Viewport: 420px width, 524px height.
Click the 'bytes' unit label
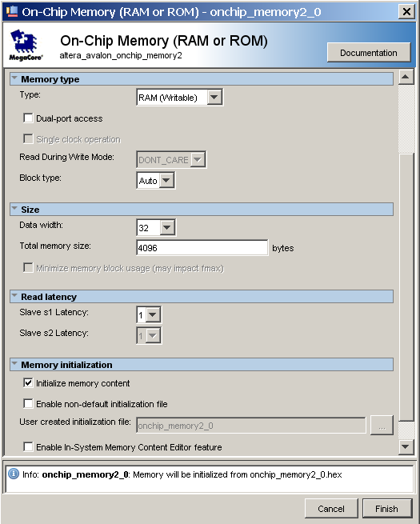tap(282, 248)
